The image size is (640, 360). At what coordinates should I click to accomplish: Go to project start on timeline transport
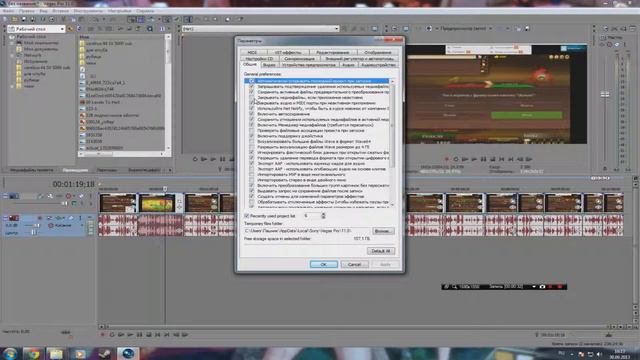pyautogui.click(x=158, y=335)
